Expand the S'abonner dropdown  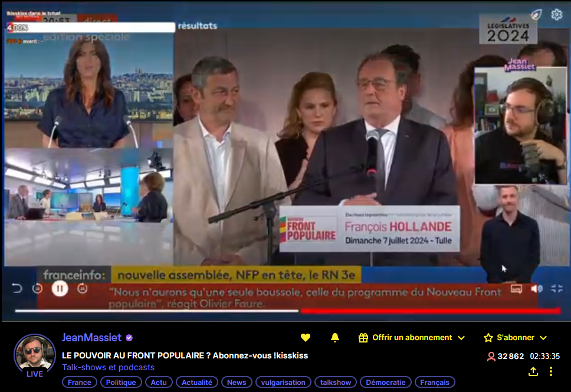coord(543,338)
